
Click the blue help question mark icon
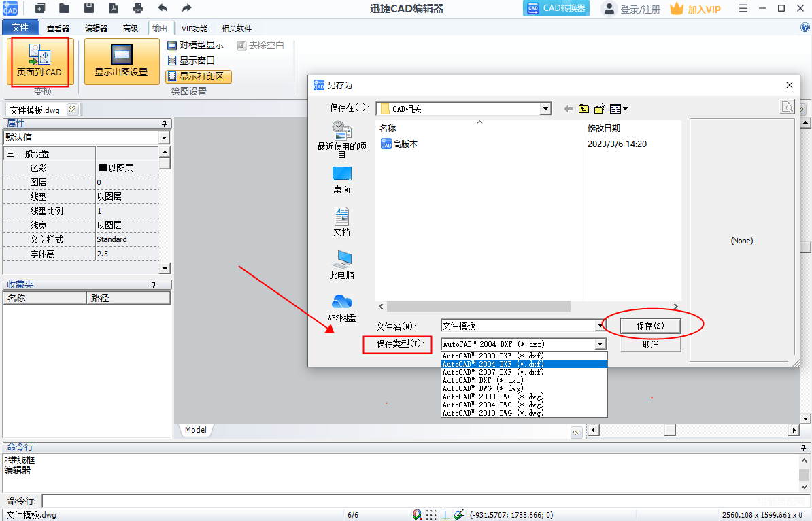pos(805,27)
